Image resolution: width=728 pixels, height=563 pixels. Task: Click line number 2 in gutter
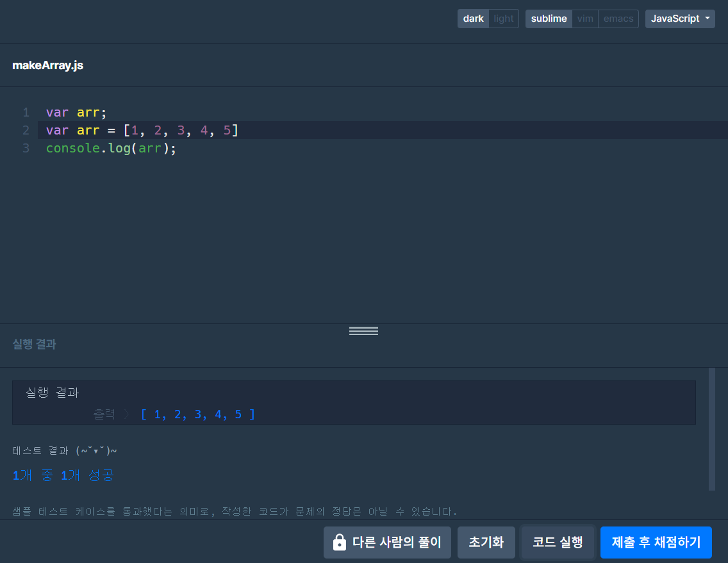(26, 131)
